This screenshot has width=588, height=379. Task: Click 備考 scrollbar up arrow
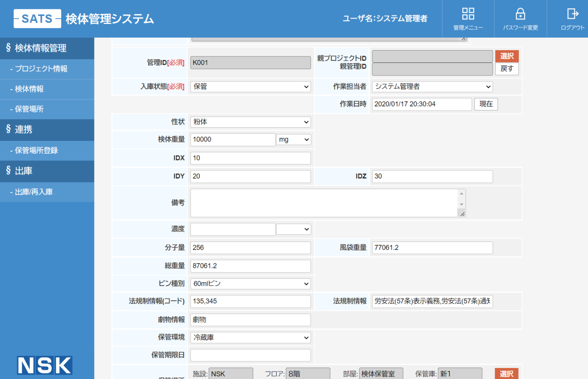click(462, 193)
